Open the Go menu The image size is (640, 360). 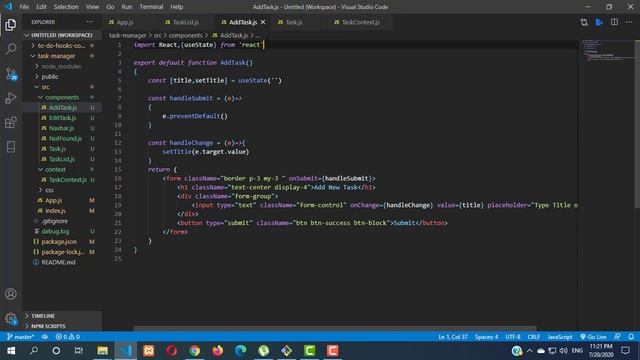click(x=110, y=7)
